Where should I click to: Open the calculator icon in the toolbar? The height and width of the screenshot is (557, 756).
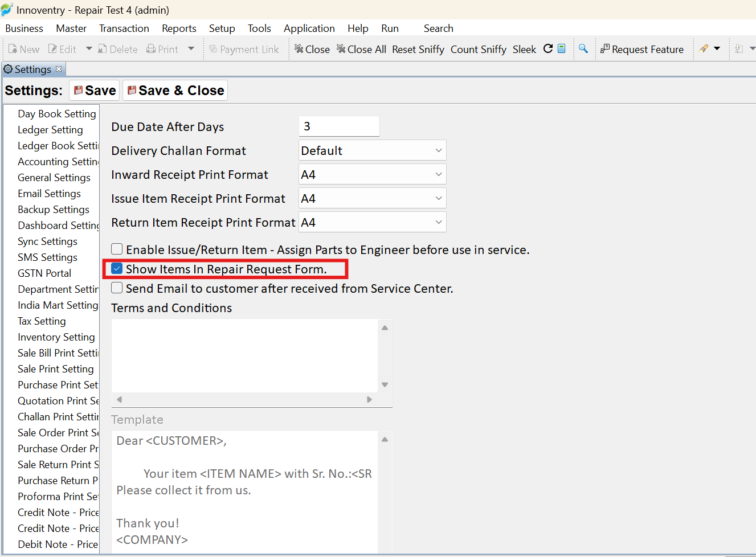(562, 49)
